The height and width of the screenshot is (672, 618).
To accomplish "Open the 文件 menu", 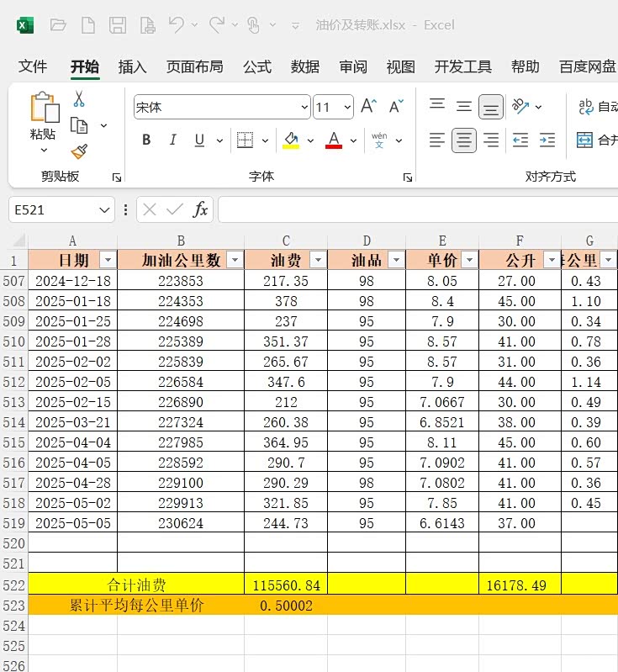I will pos(33,67).
